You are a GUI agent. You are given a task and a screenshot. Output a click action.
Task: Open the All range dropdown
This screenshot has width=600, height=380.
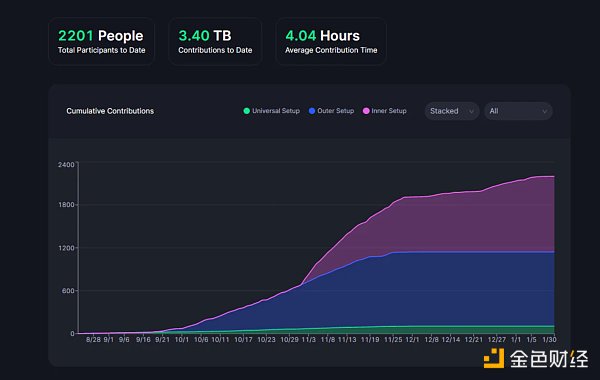coord(518,111)
